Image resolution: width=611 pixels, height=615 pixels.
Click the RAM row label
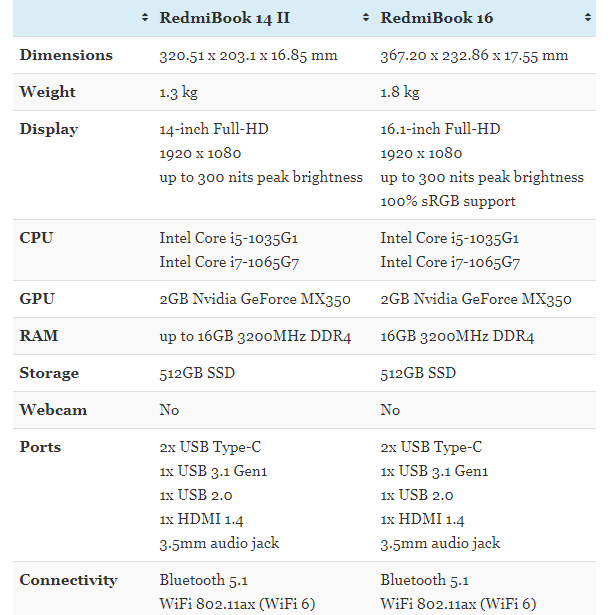click(x=39, y=336)
